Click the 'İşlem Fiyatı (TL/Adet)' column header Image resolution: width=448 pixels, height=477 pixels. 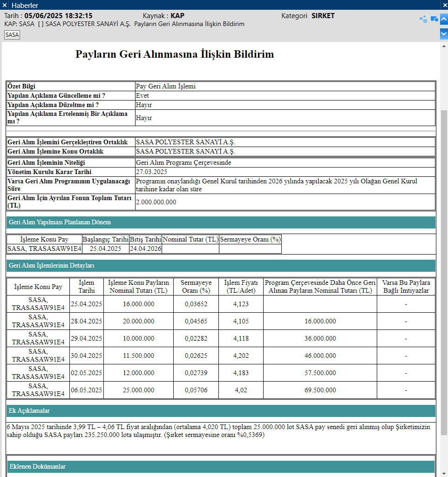pos(241,287)
